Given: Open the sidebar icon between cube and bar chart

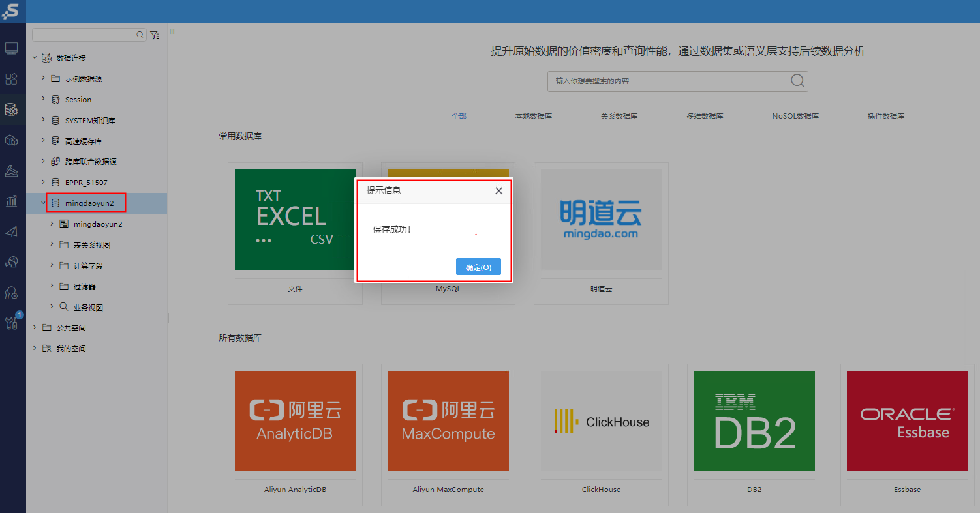Looking at the screenshot, I should click(x=11, y=171).
